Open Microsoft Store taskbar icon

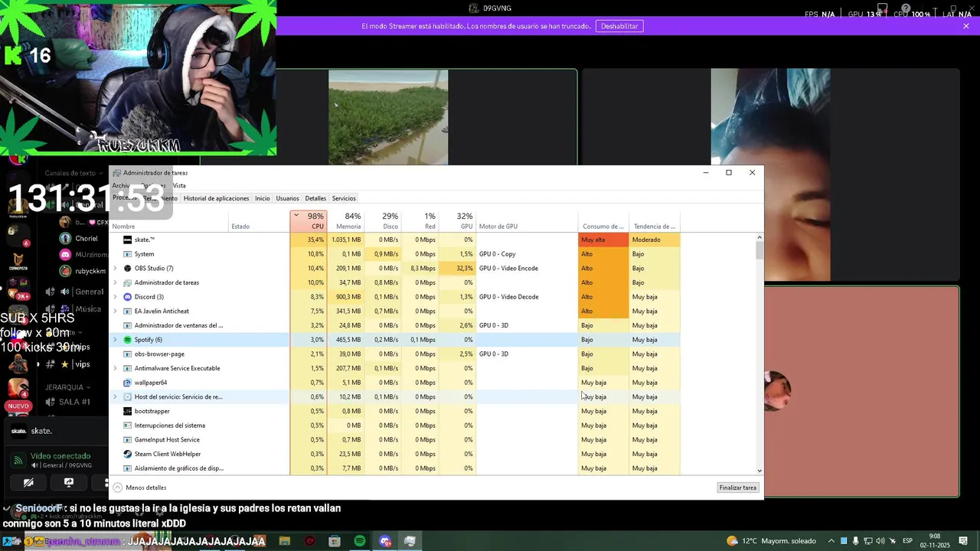click(x=335, y=541)
